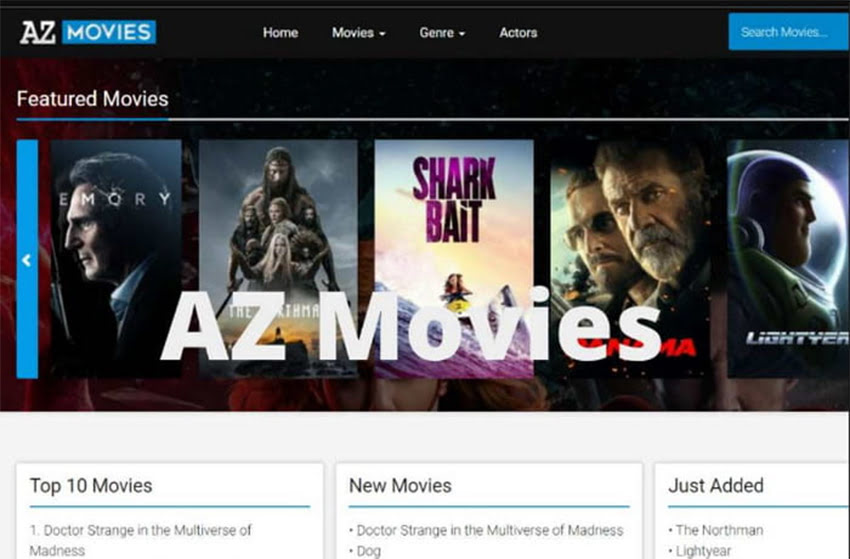Open the Movies dropdown menu
850x559 pixels.
coord(358,33)
